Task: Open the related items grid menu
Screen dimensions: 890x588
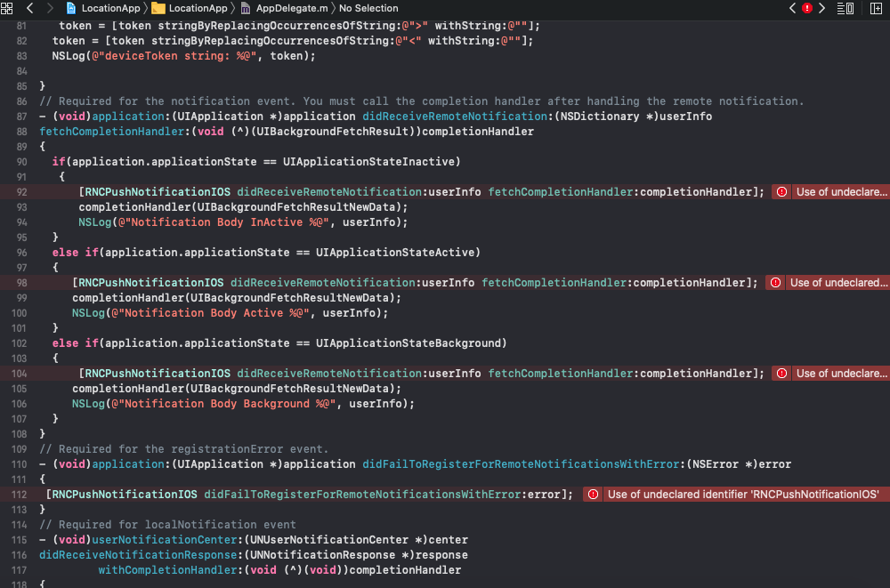Action: tap(7, 9)
